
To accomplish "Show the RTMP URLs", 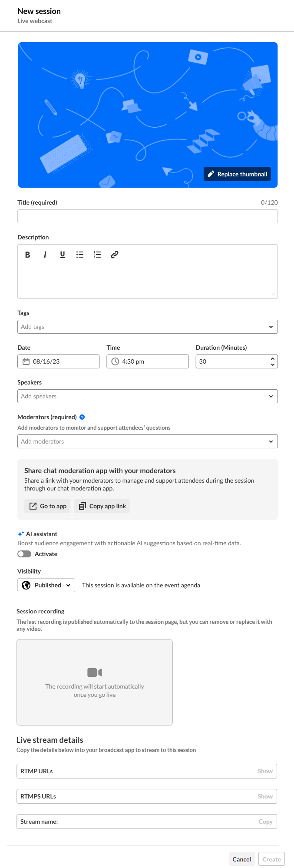I will click(265, 771).
